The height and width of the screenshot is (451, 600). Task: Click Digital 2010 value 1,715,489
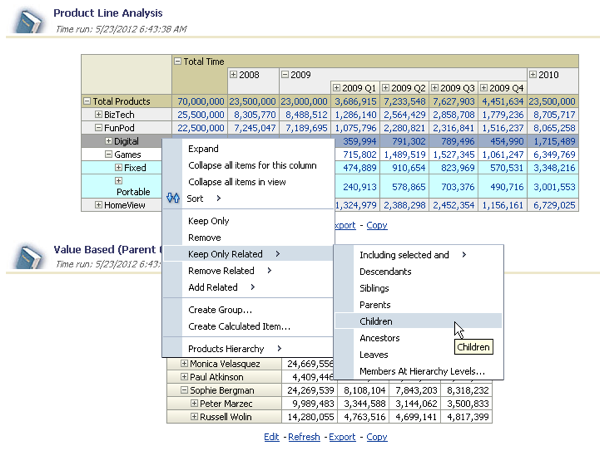[554, 141]
